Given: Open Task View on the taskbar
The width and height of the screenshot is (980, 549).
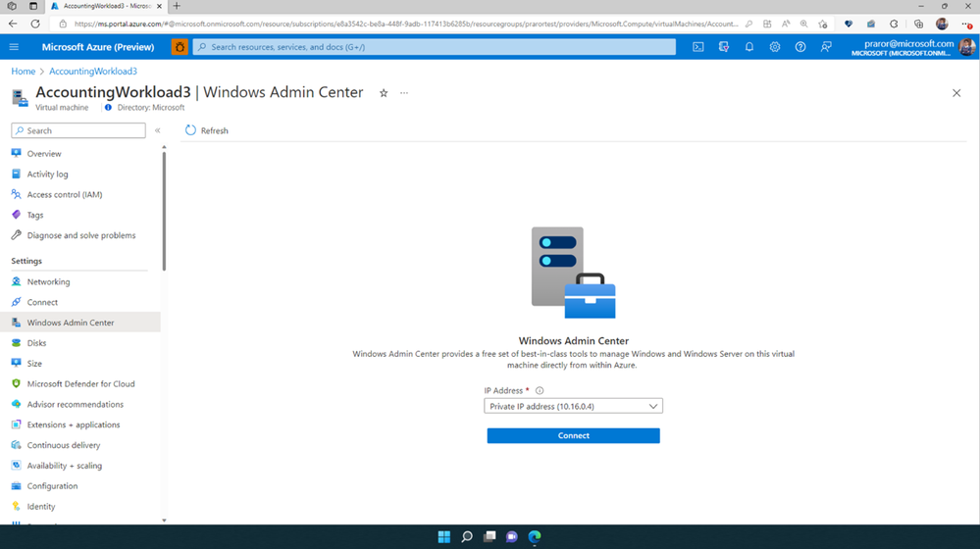Looking at the screenshot, I should pyautogui.click(x=490, y=536).
